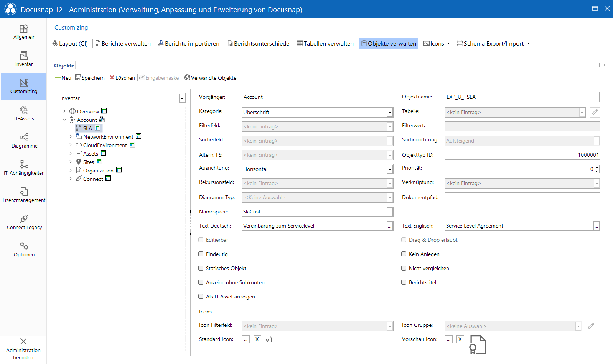Open Lizenzmanagement in the sidebar

click(x=24, y=195)
